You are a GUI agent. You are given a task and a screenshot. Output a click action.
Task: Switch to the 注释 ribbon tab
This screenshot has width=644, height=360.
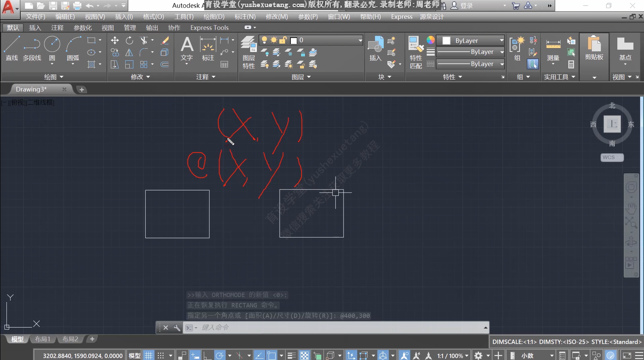[x=57, y=28]
